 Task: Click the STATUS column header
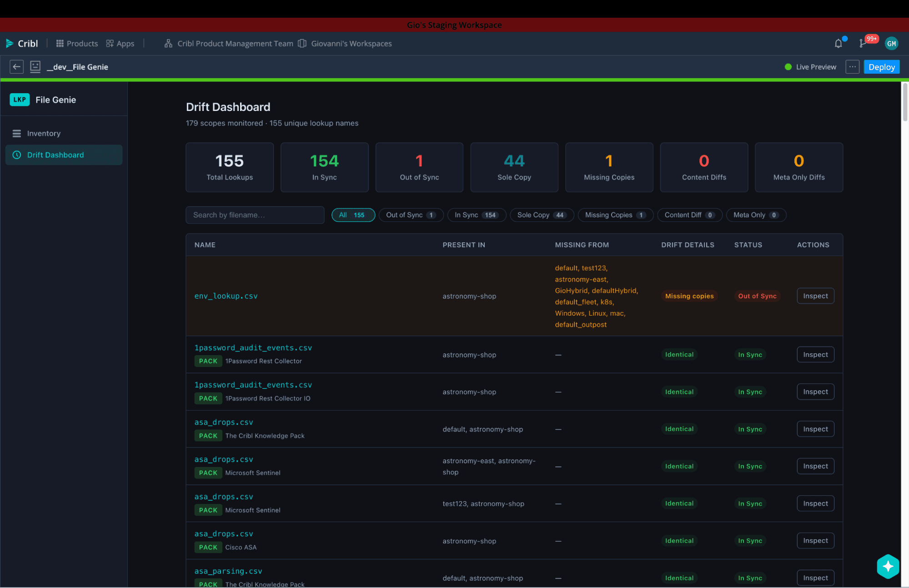pos(748,245)
